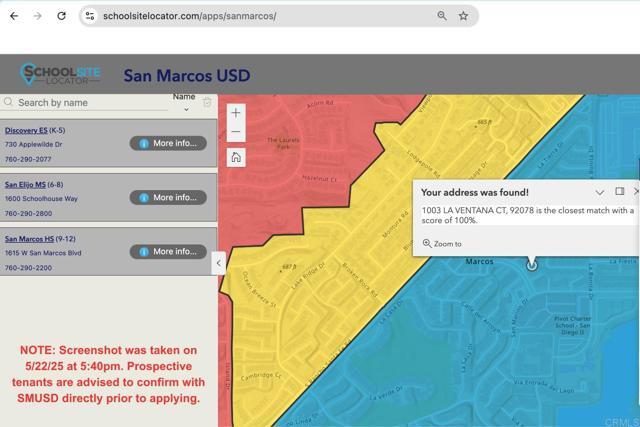Collapse the address found popup
The image size is (640, 427).
(x=600, y=192)
